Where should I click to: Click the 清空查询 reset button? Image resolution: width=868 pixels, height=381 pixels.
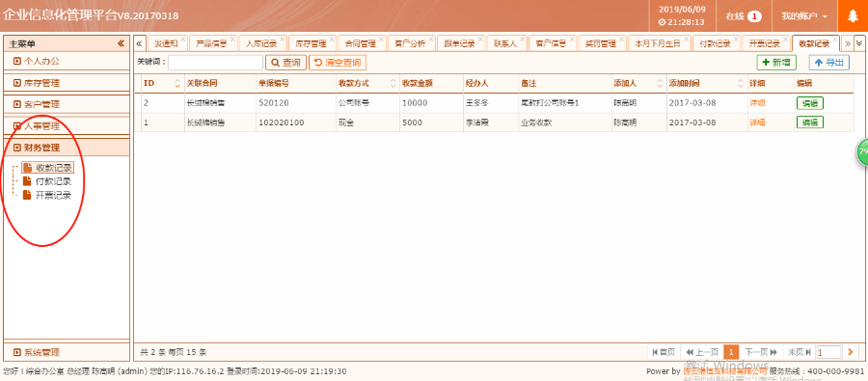(x=338, y=63)
